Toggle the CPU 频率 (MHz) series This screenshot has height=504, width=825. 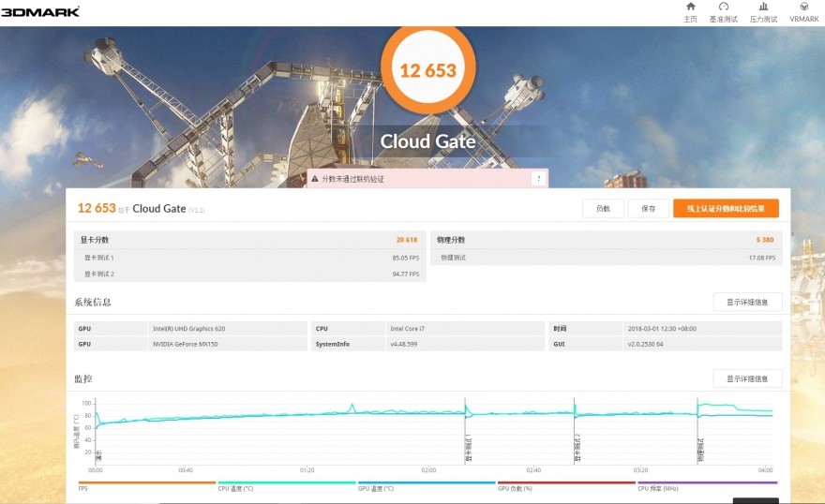coord(707,485)
